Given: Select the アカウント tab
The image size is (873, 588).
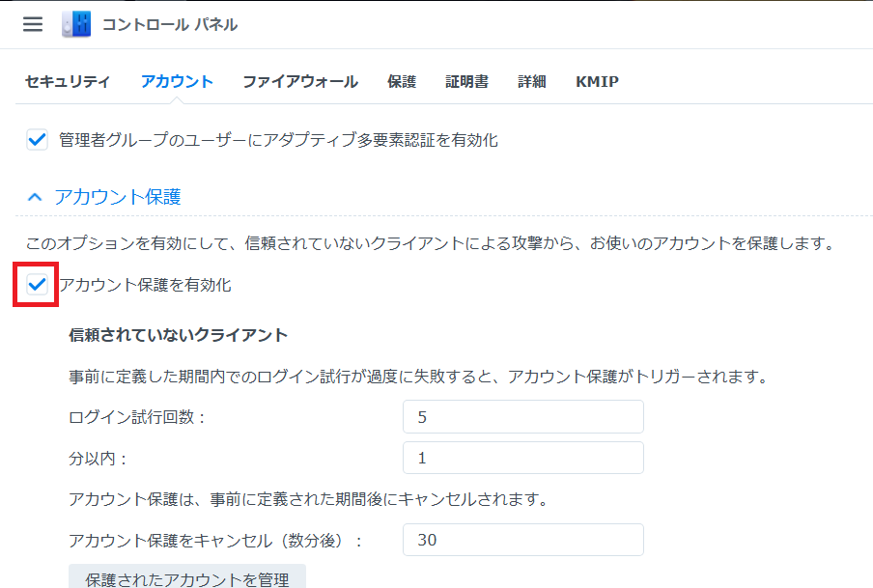Looking at the screenshot, I should tap(177, 81).
